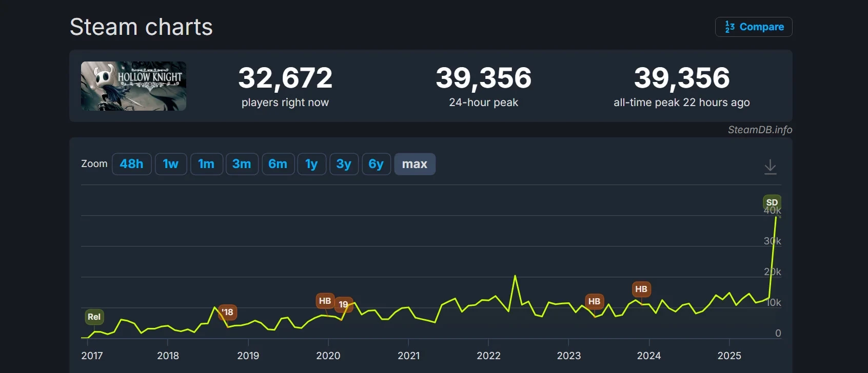The image size is (868, 373).
Task: Choose the 3m zoom option
Action: [242, 164]
